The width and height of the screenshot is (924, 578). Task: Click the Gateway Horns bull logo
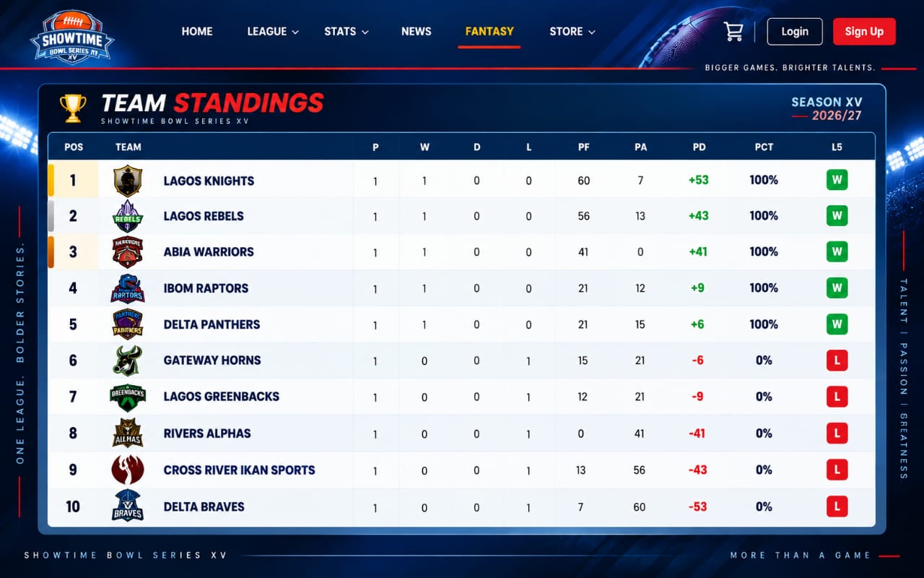(x=128, y=361)
